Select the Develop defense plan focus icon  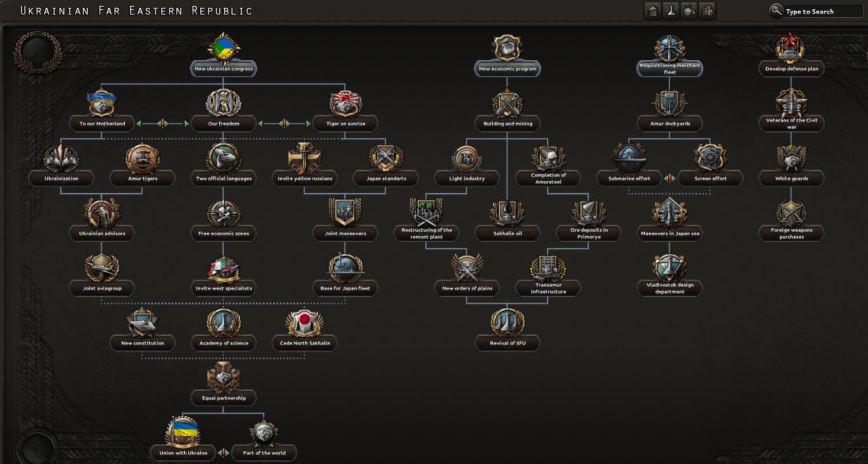[x=791, y=48]
